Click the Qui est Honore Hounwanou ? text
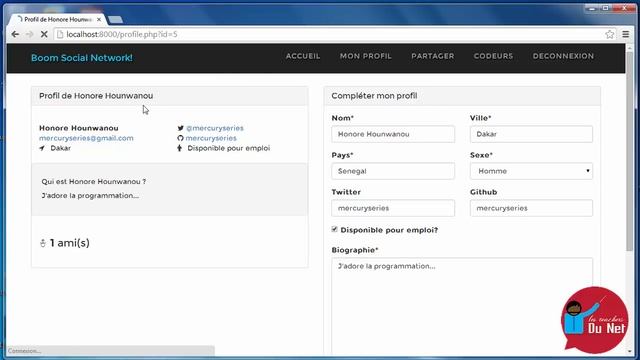The height and width of the screenshot is (360, 640). (93, 181)
